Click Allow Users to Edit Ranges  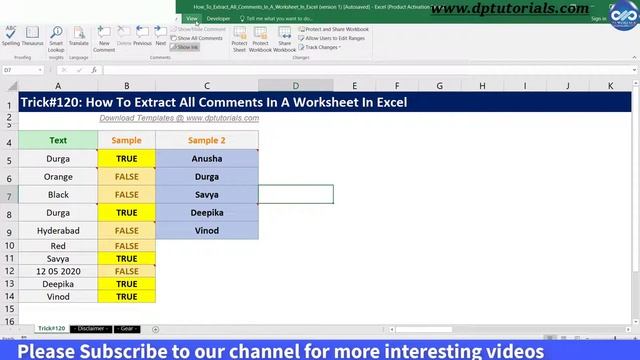(331, 38)
